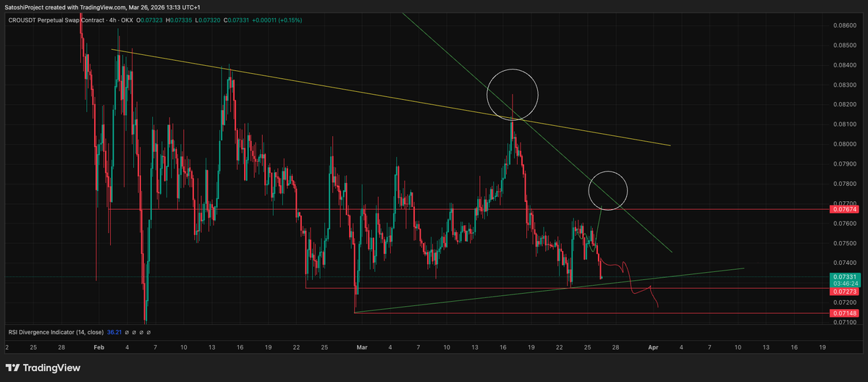The height and width of the screenshot is (382, 868).
Task: Click the 0.07200 price axis value
Action: 843,303
